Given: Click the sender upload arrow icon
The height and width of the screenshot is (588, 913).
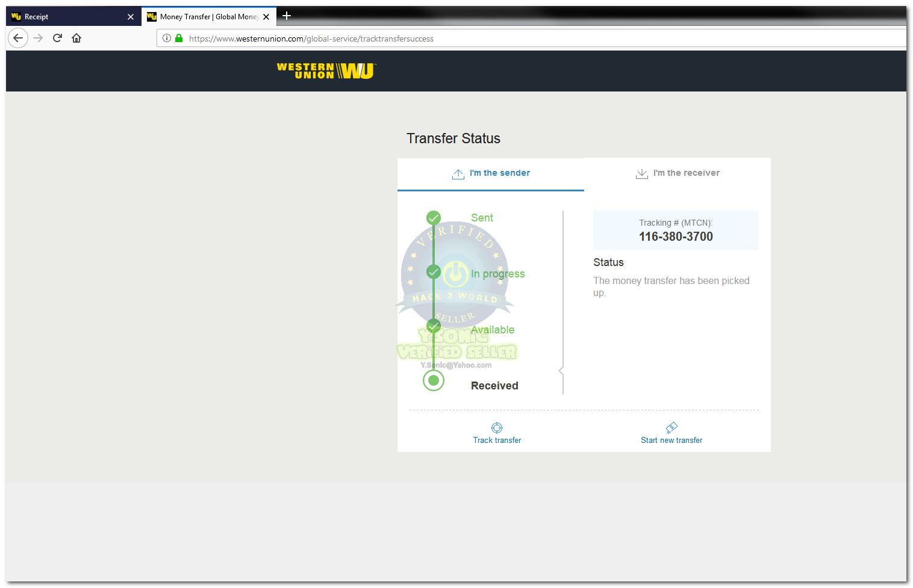Looking at the screenshot, I should 458,174.
